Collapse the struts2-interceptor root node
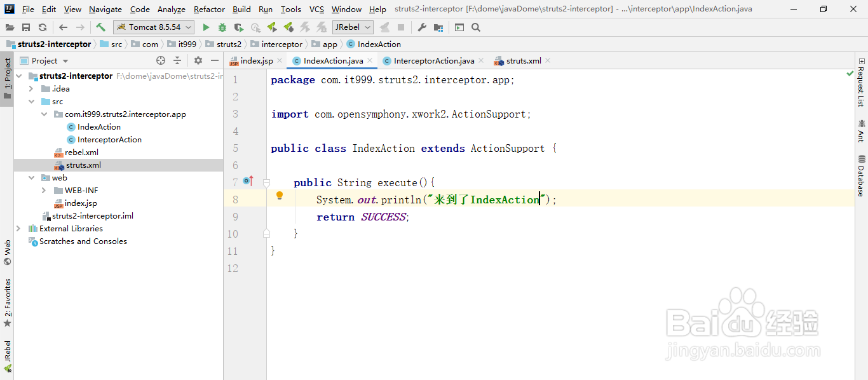The height and width of the screenshot is (380, 868). (x=18, y=76)
